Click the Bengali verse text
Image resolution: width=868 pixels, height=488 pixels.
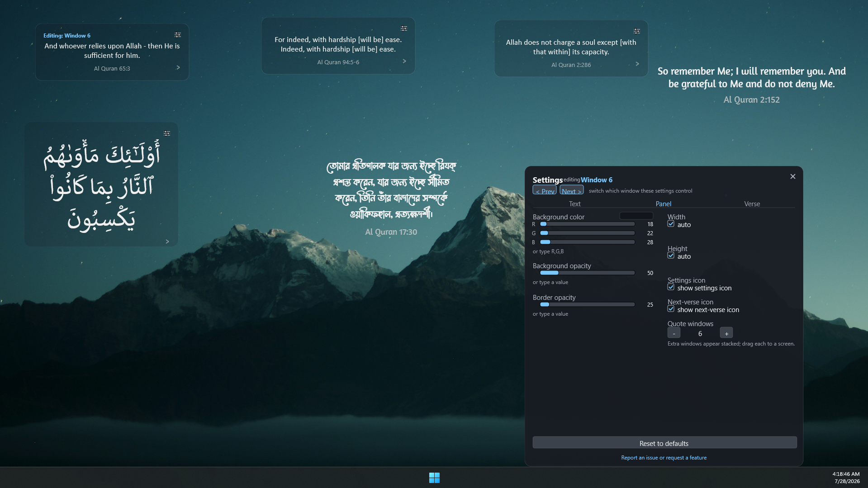point(391,190)
